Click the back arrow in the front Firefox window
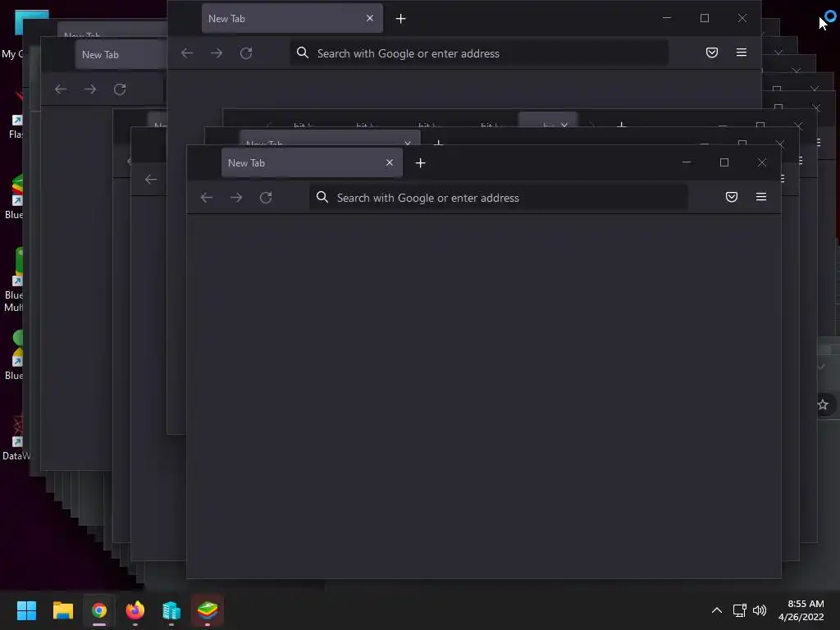Viewport: 840px width, 630px height. 206,198
